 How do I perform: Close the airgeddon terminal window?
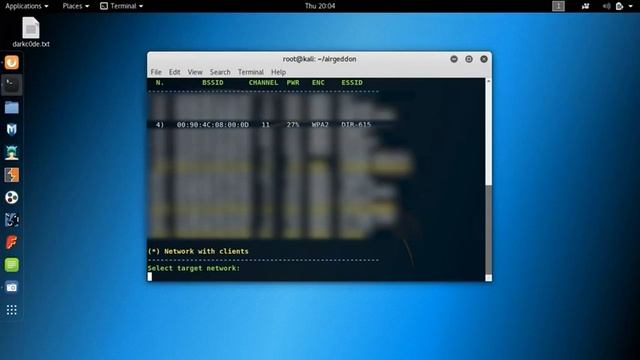point(484,59)
